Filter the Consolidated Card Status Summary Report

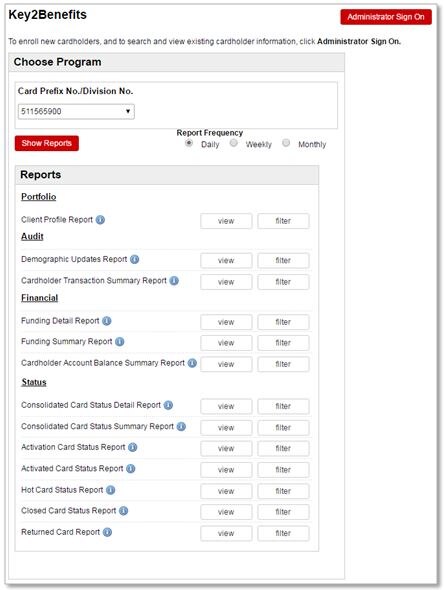click(283, 428)
